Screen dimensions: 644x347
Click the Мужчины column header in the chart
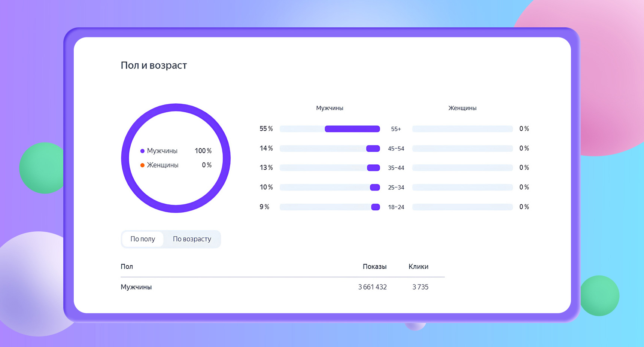329,108
